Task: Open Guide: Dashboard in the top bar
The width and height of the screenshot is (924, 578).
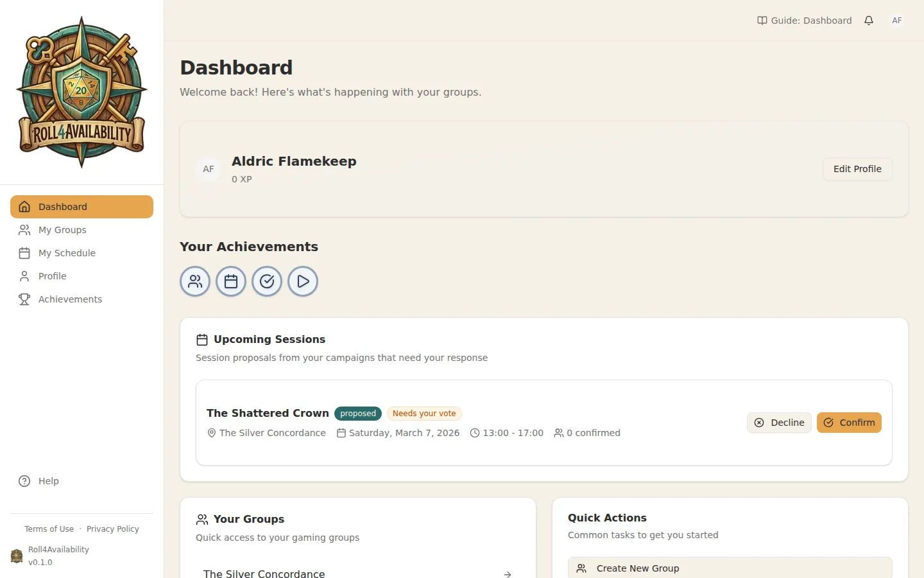Action: pos(804,20)
